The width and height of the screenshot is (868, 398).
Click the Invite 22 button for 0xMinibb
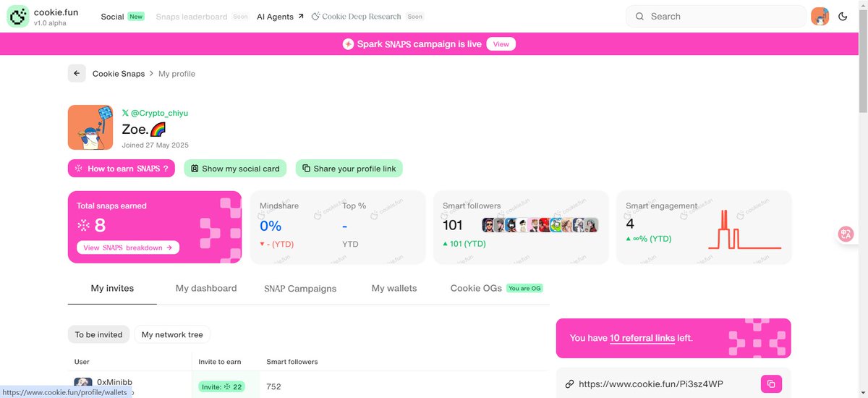point(221,386)
